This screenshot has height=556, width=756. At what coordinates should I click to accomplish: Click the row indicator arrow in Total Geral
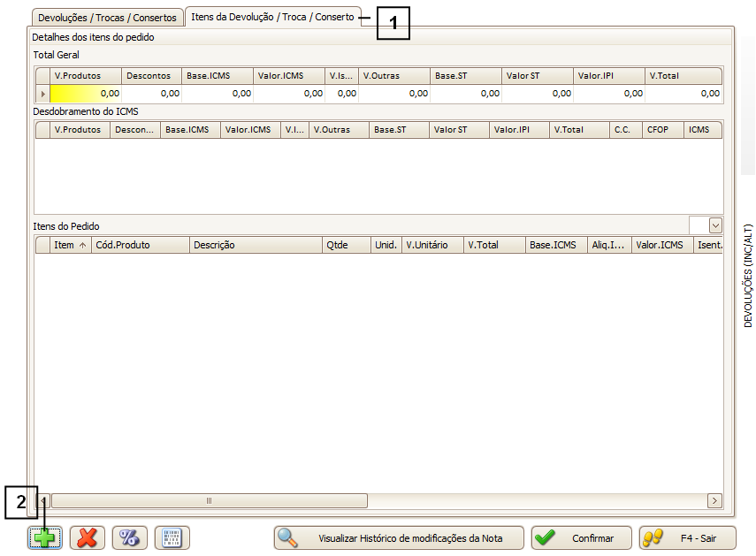42,93
